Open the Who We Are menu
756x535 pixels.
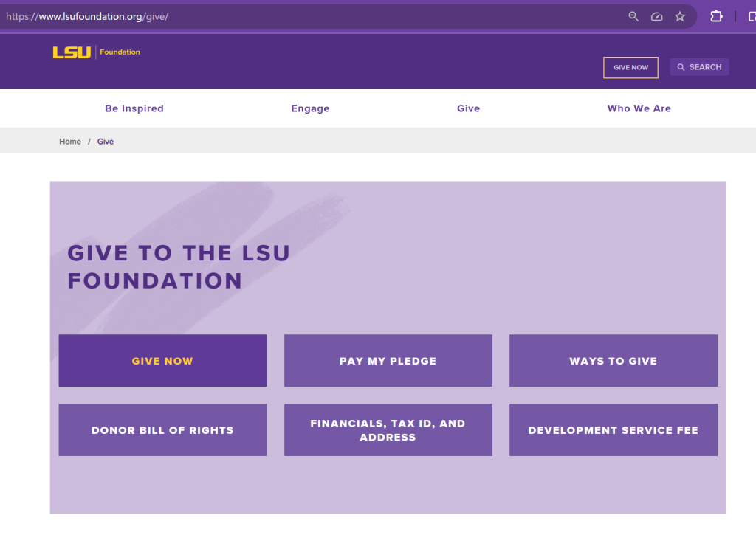pyautogui.click(x=639, y=108)
